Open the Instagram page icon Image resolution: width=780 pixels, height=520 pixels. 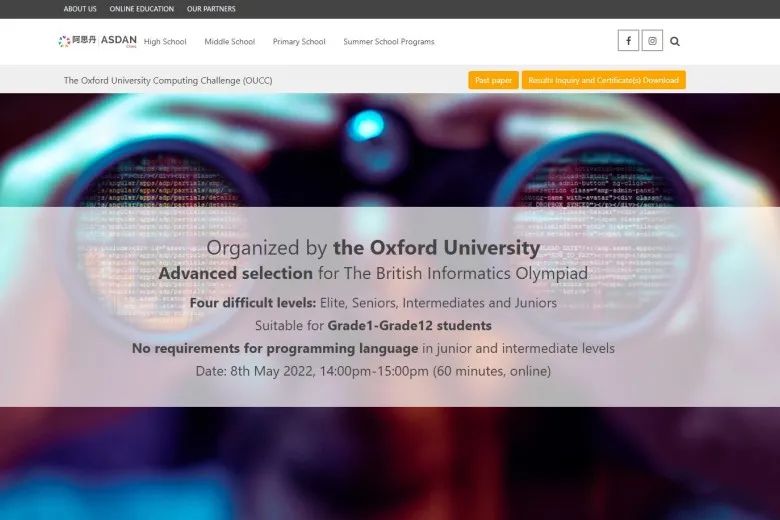[x=652, y=41]
